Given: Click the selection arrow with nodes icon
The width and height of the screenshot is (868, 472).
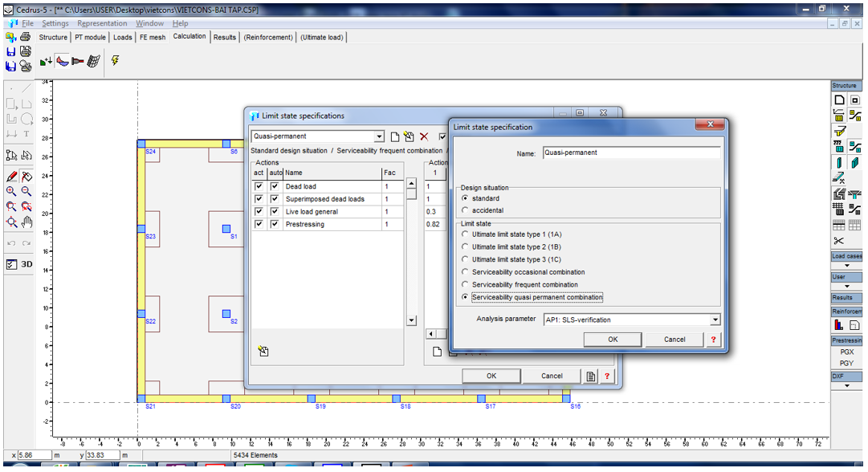Looking at the screenshot, I should [11, 156].
